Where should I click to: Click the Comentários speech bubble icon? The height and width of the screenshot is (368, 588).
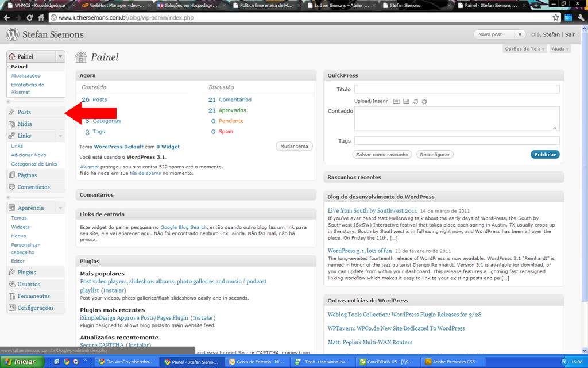point(11,187)
